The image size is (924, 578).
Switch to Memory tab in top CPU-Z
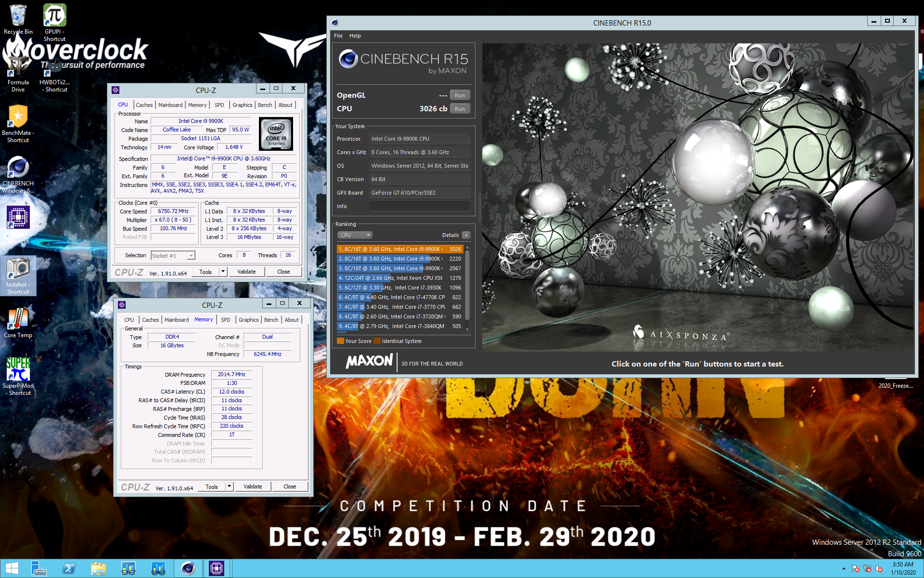pyautogui.click(x=197, y=105)
